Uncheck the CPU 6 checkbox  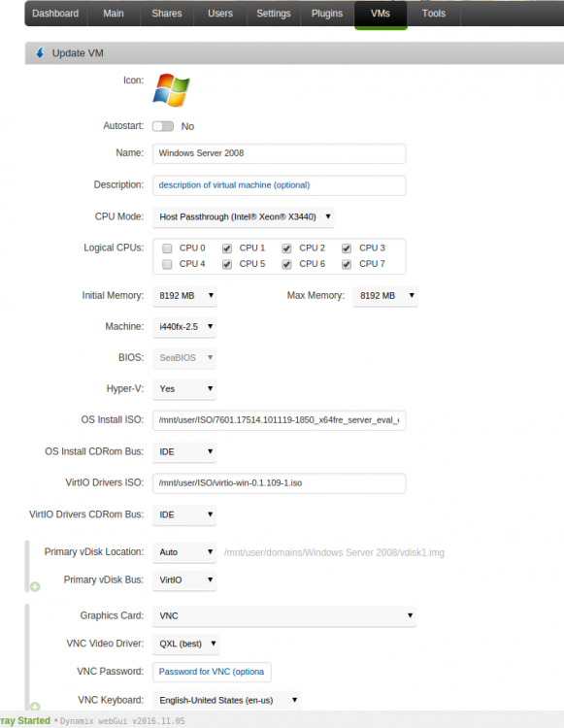click(287, 264)
